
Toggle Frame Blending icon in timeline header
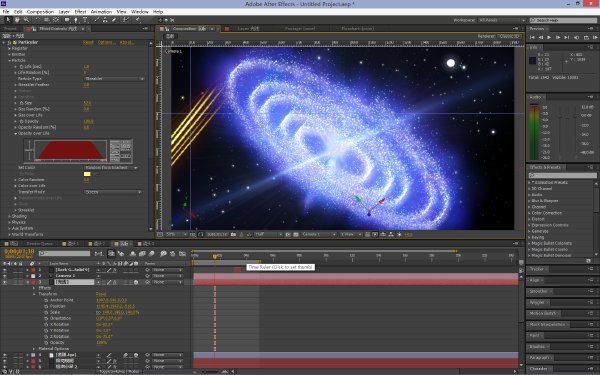point(142,253)
